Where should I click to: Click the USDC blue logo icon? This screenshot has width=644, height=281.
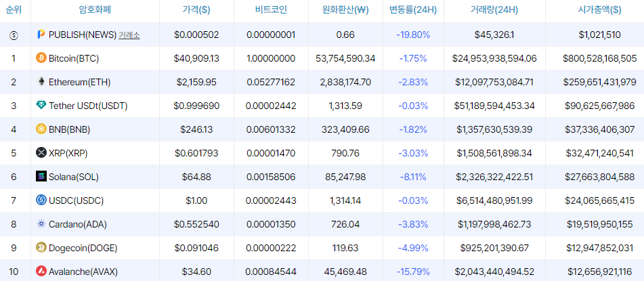pyautogui.click(x=41, y=200)
